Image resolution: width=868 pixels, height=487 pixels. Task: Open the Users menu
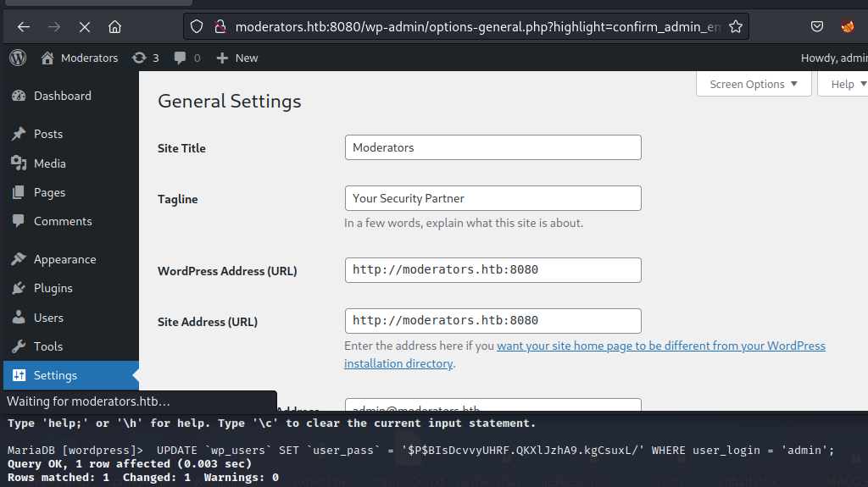click(48, 318)
